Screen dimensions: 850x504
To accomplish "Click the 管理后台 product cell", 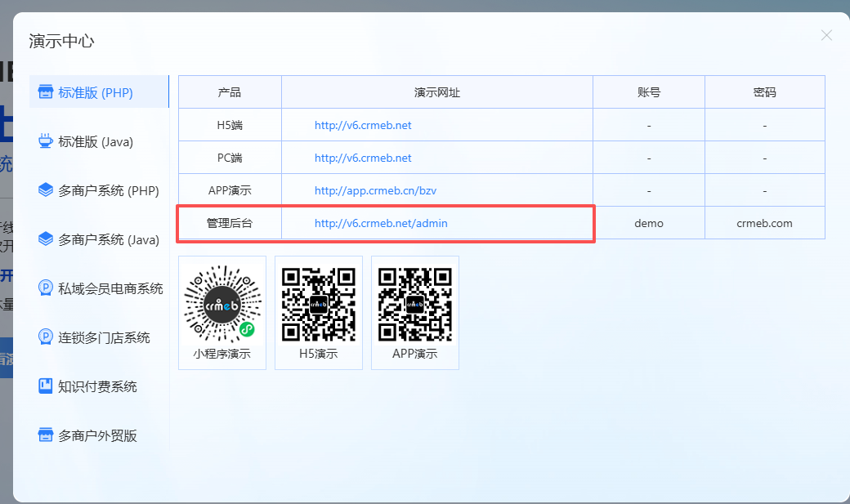I will [x=230, y=223].
